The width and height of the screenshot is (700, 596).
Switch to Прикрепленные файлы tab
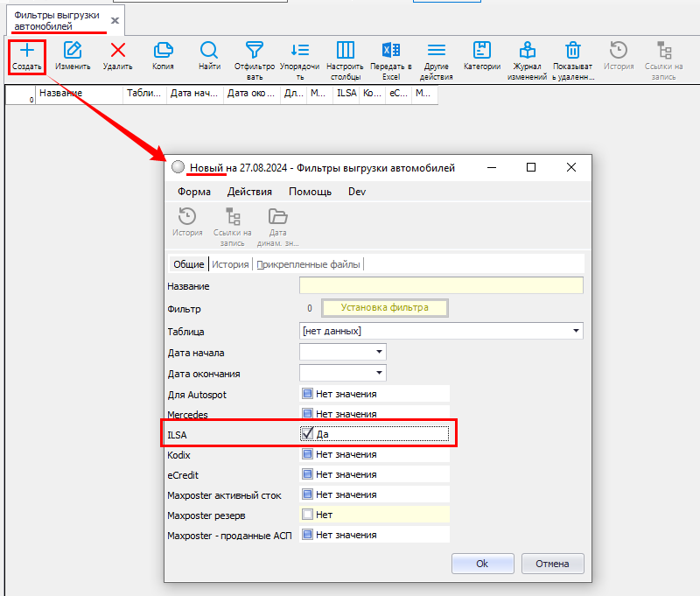point(308,264)
